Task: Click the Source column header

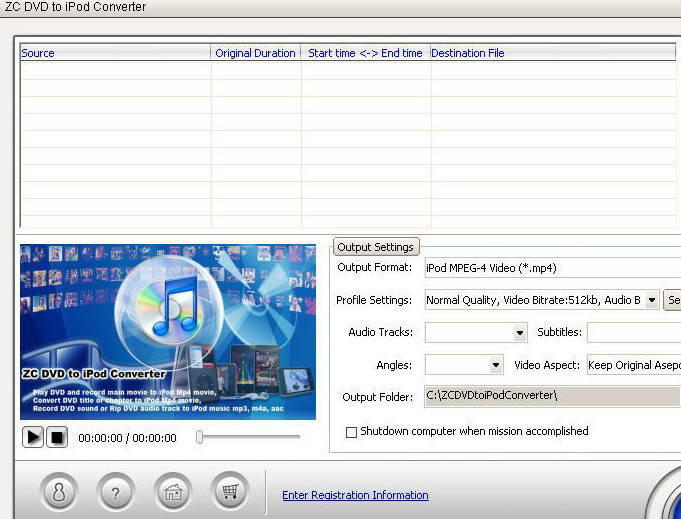Action: (x=115, y=53)
